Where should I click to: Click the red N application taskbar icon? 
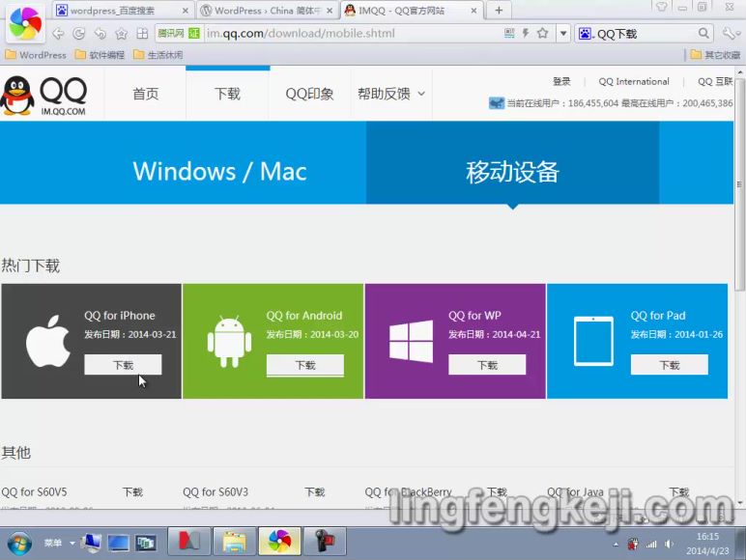point(189,542)
